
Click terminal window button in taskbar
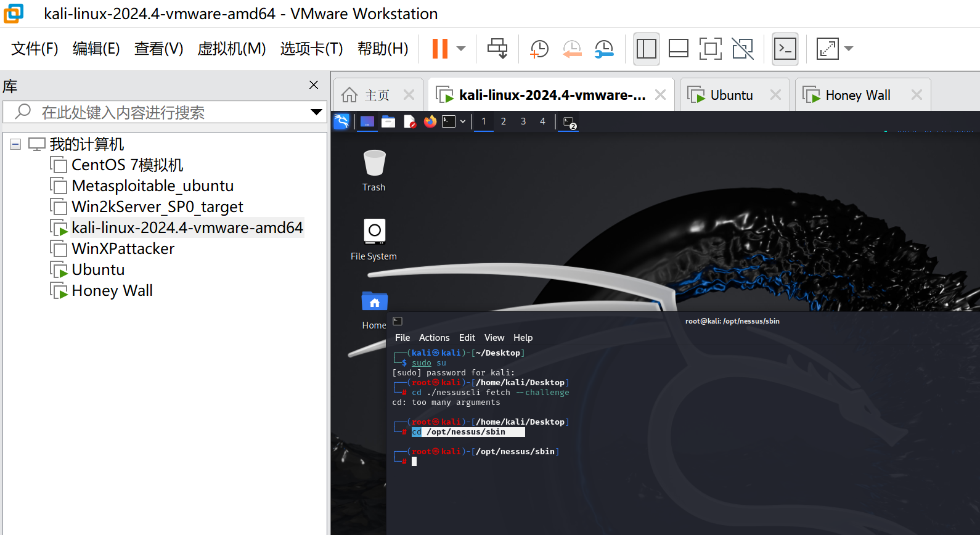[x=569, y=122]
